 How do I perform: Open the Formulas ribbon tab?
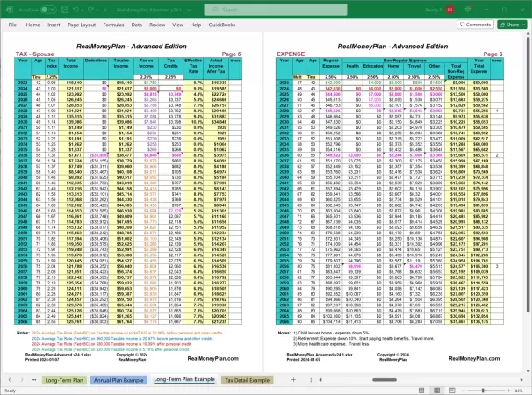(115, 25)
